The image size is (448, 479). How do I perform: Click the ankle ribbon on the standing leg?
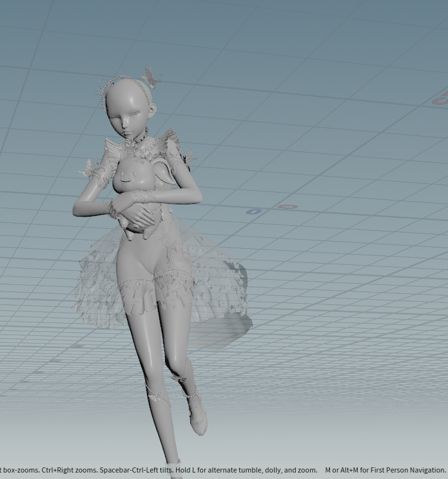pyautogui.click(x=159, y=398)
